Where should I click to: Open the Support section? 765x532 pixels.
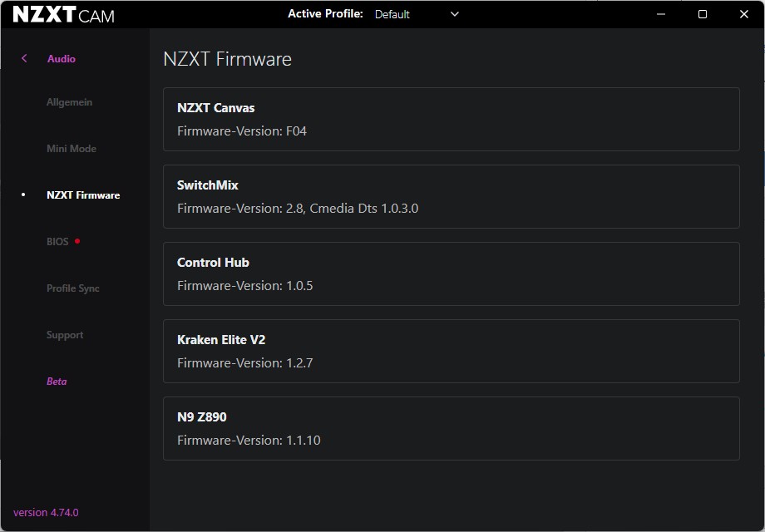[x=65, y=335]
